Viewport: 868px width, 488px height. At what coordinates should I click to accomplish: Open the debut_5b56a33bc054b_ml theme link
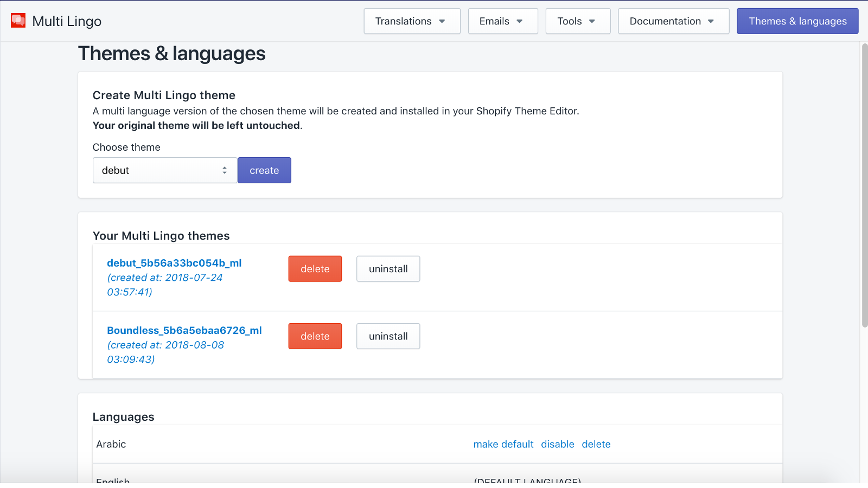pos(174,263)
